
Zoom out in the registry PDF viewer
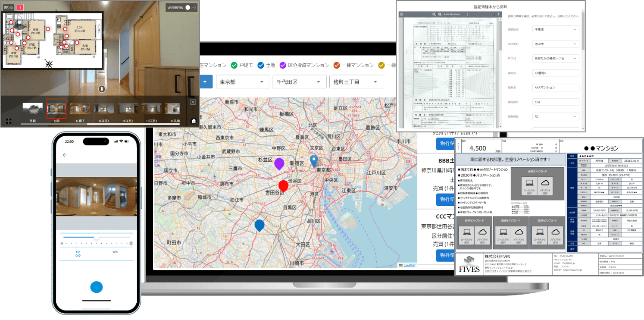(434, 14)
